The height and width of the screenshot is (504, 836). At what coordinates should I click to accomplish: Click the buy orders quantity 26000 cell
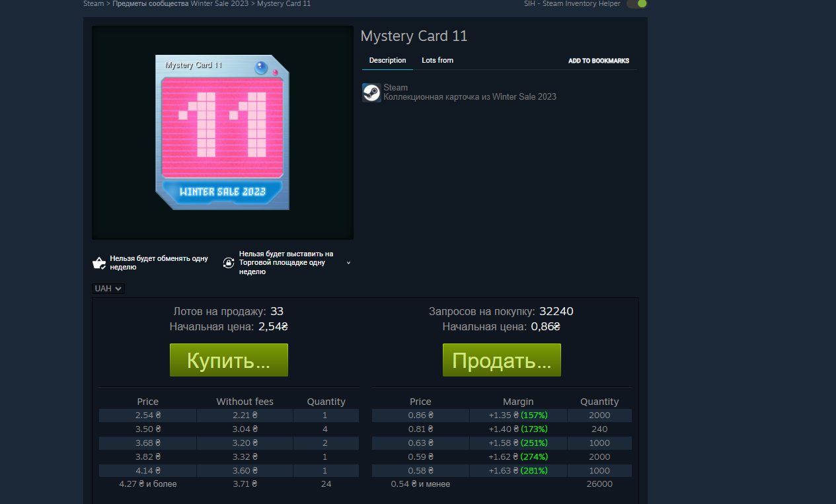coord(599,484)
